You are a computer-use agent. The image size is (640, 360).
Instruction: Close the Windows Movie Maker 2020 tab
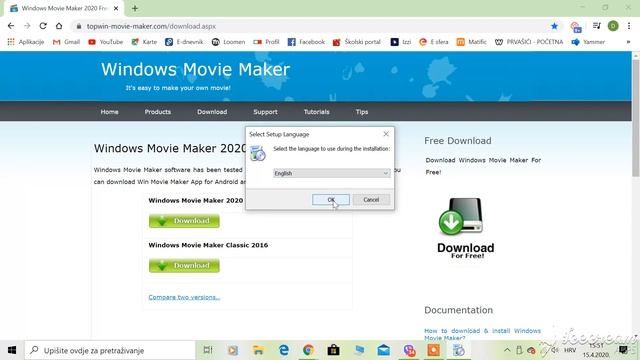click(116, 8)
